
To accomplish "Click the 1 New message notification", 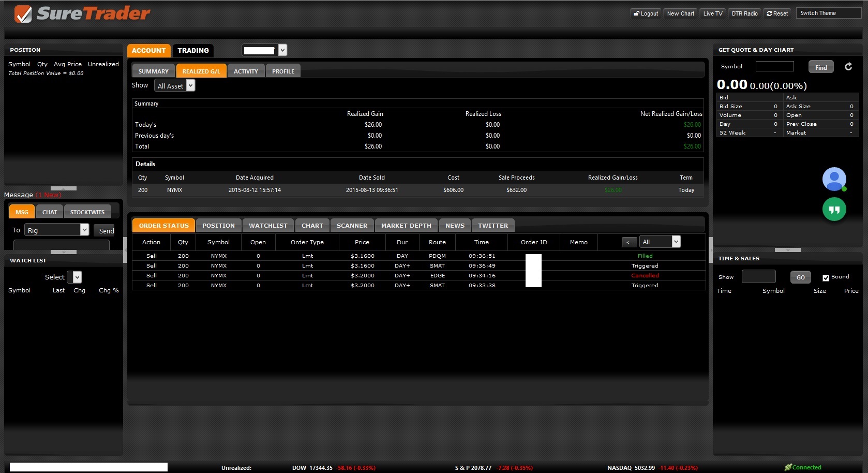I will pos(49,195).
